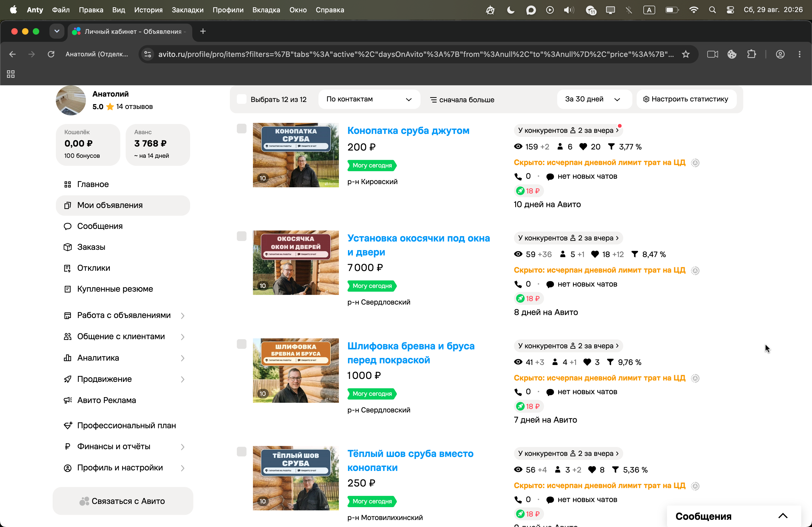The width and height of the screenshot is (812, 527).
Task: Click promotion icon for Конопатка сруба джутом
Action: pos(695,163)
